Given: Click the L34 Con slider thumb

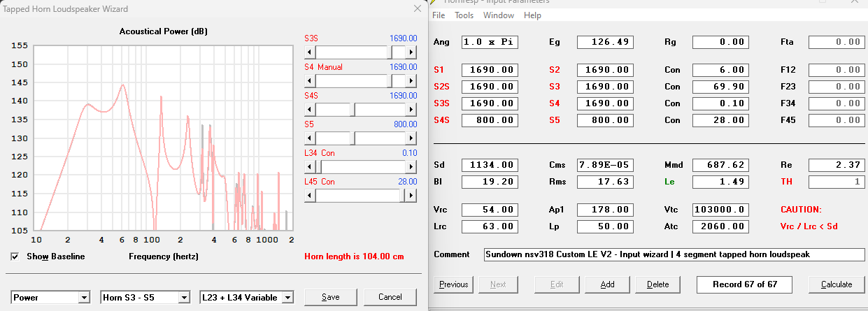Looking at the screenshot, I should (319, 166).
